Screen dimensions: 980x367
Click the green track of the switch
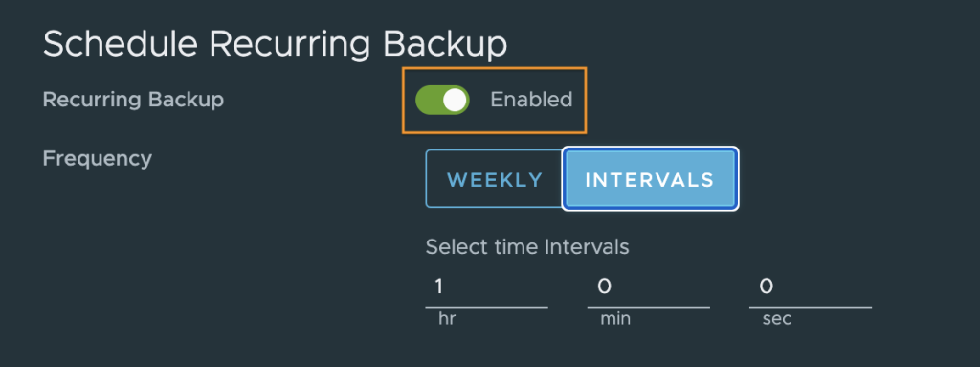tap(430, 101)
